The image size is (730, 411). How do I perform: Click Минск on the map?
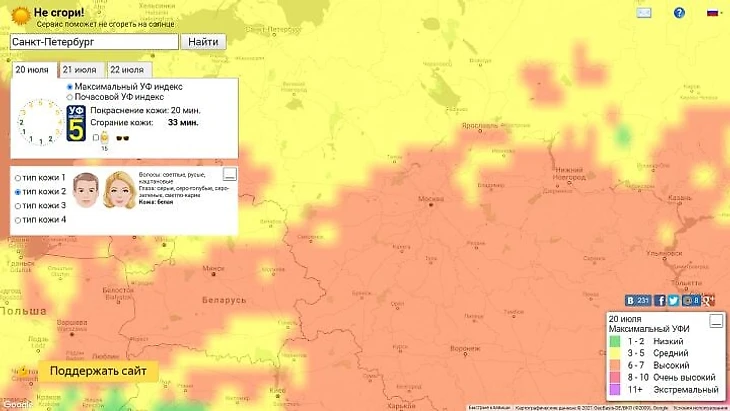213,269
